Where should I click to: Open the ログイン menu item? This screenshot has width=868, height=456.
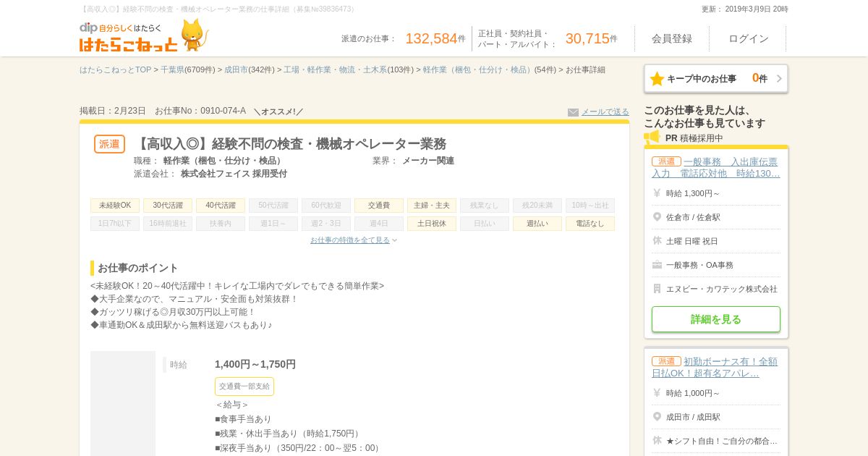click(x=749, y=38)
